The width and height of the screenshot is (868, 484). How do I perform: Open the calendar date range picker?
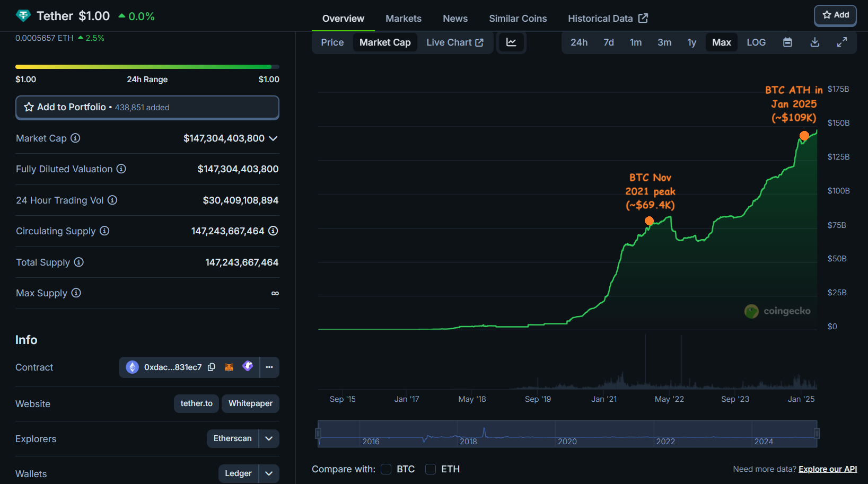(x=787, y=42)
